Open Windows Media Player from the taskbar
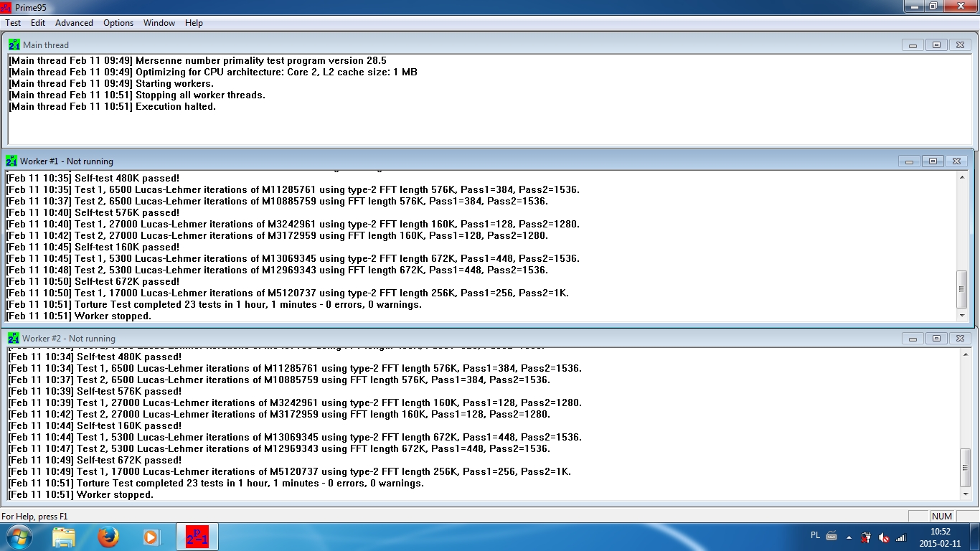Viewport: 980px width, 551px height. tap(151, 537)
